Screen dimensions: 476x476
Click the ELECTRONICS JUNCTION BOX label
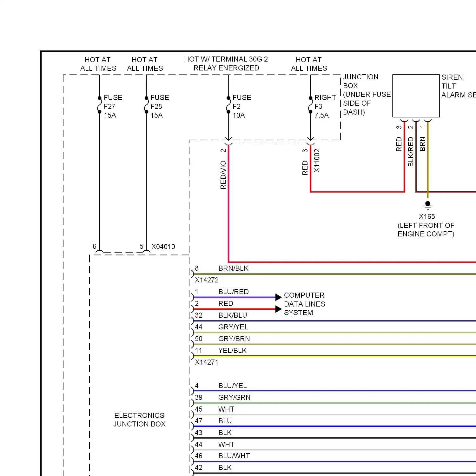(139, 420)
